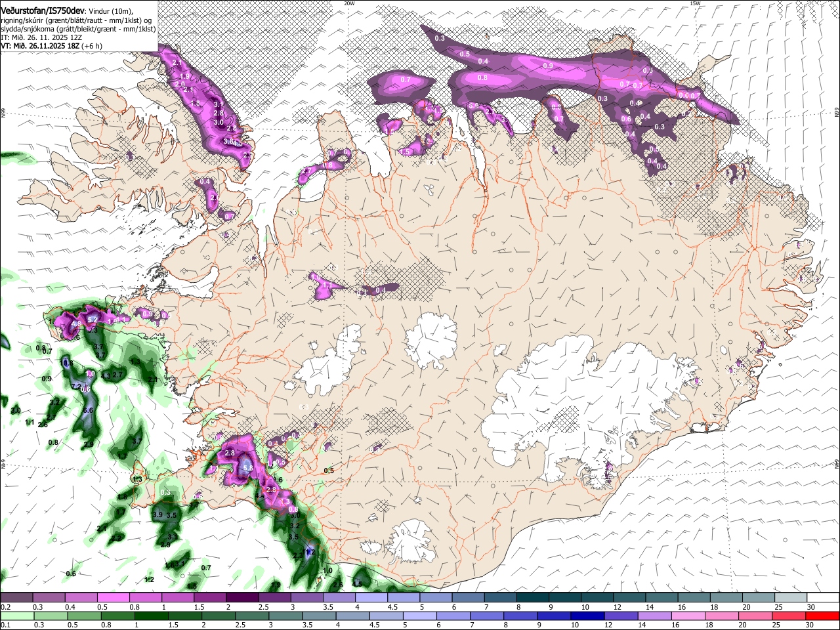Pick the dull mauve 0.2 legend swatch
This screenshot has width=840, height=630.
[x=16, y=597]
